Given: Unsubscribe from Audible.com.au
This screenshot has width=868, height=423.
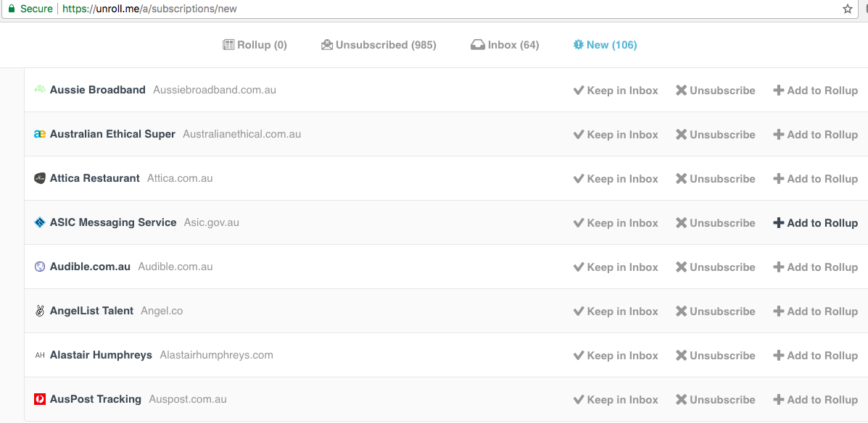Looking at the screenshot, I should pyautogui.click(x=715, y=267).
